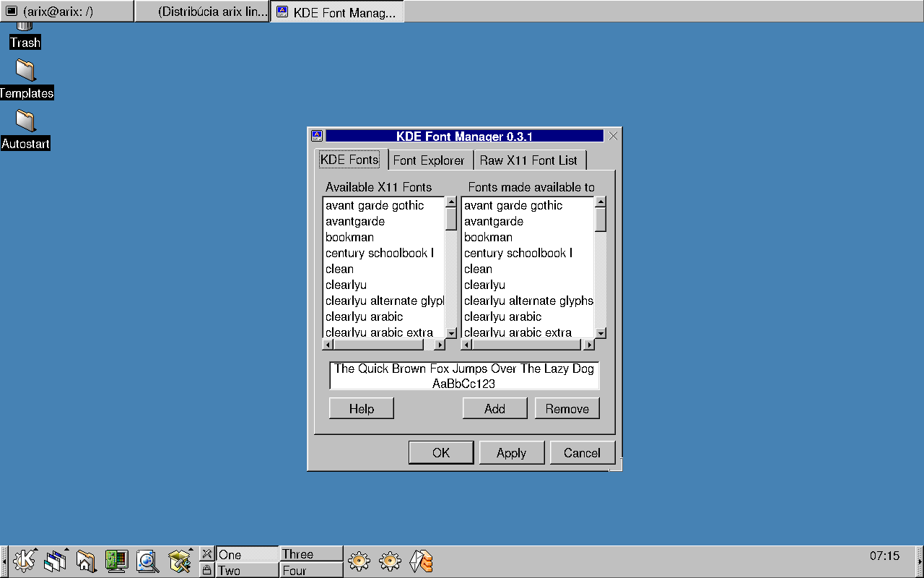
Task: Open the Home directory folder icon
Action: 86,560
